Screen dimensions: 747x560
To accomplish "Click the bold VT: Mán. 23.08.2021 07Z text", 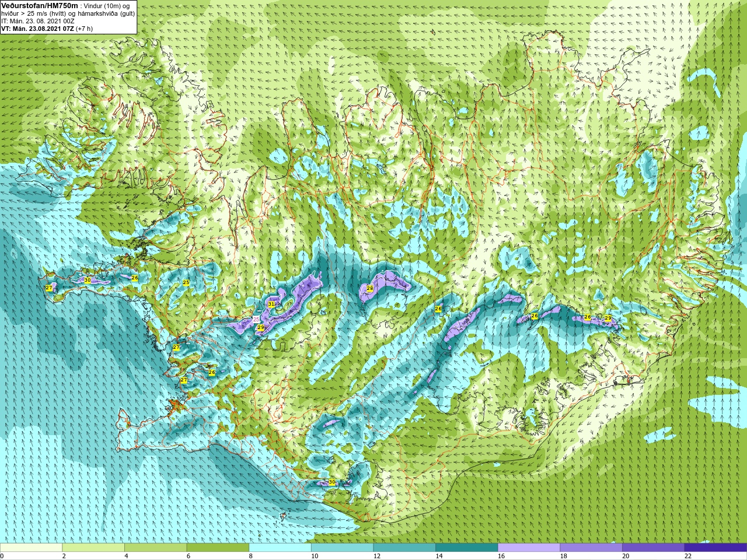I will click(37, 28).
